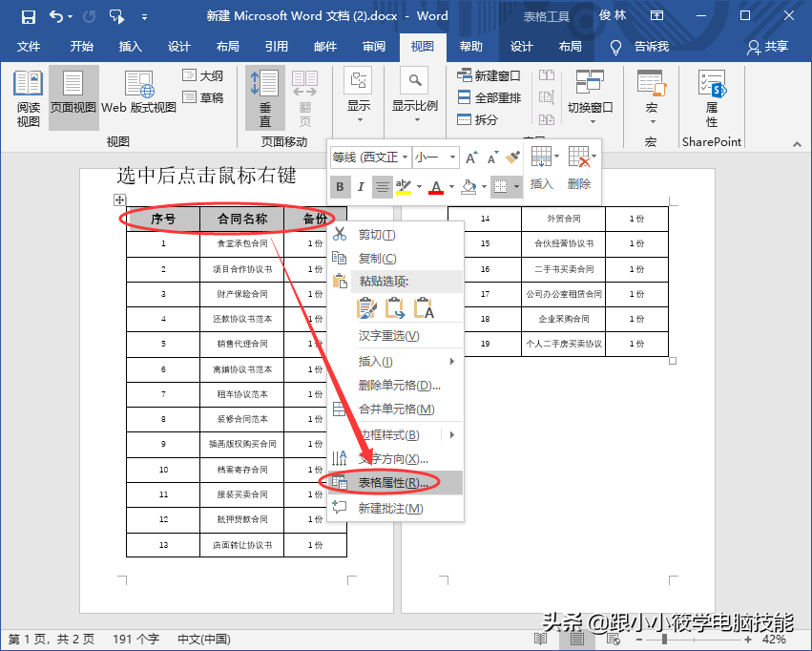Open Switch Windows (切换窗口) dropdown
Image resolution: width=812 pixels, height=651 pixels.
click(590, 96)
